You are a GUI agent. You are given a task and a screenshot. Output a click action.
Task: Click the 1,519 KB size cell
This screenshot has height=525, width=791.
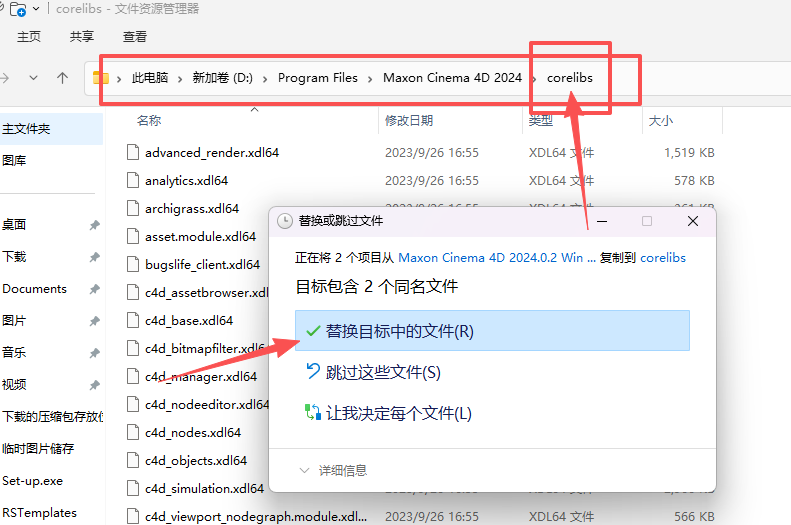click(689, 152)
